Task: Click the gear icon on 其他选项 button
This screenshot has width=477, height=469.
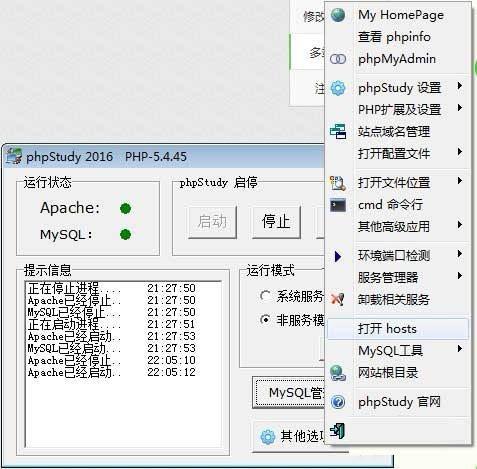Action: tap(267, 437)
